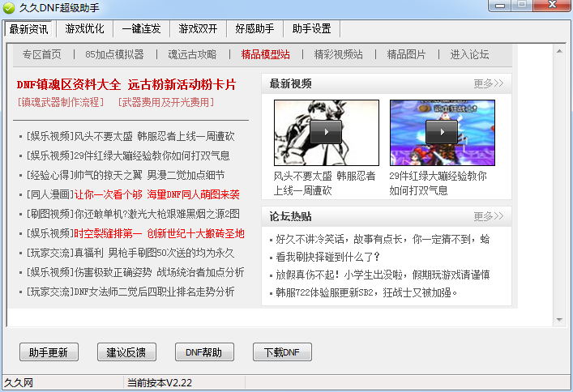The width and height of the screenshot is (573, 392).
Task: Click the 下载DNF button
Action: (283, 352)
